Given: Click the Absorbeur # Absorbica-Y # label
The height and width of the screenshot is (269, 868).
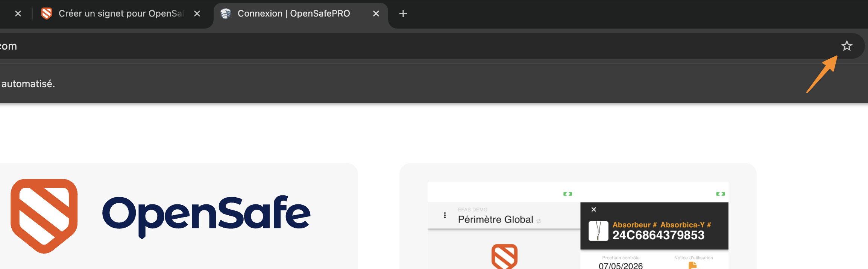Looking at the screenshot, I should pos(662,225).
